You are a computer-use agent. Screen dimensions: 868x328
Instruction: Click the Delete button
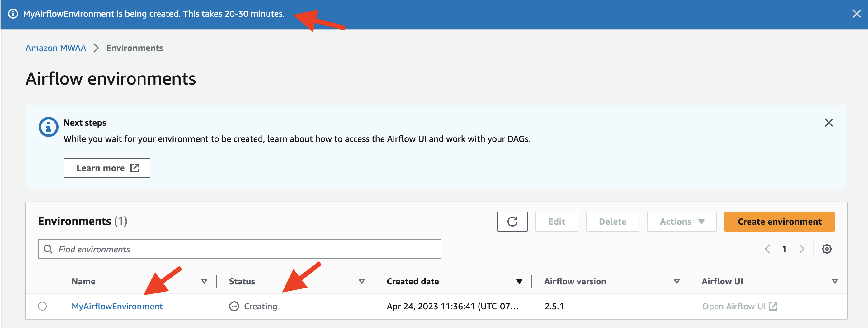pyautogui.click(x=612, y=222)
